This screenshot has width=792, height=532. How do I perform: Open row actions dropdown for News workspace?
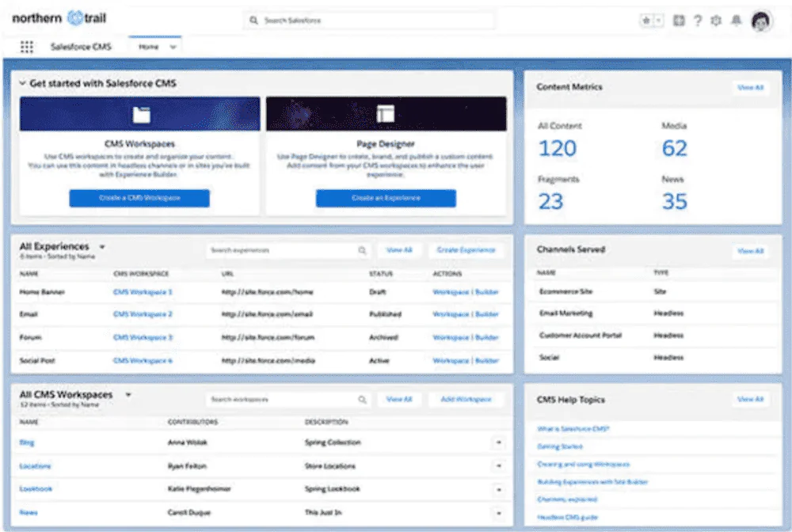tap(498, 513)
